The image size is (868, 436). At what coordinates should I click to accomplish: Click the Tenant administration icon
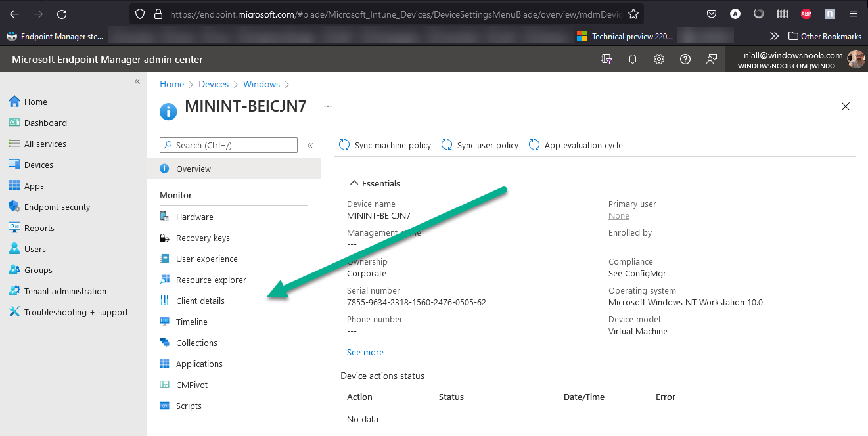tap(14, 291)
